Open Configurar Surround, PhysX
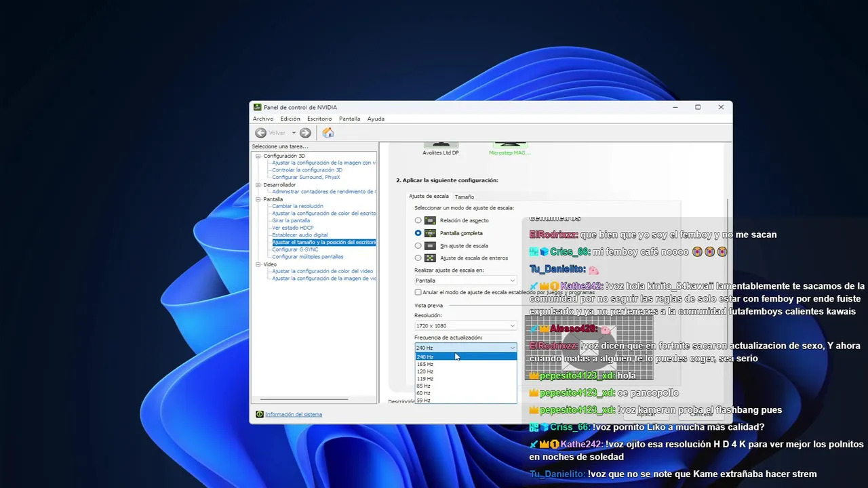This screenshot has height=488, width=868. [306, 178]
